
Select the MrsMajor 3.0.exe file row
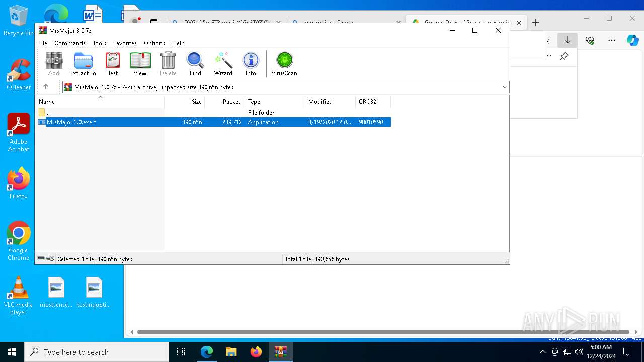214,122
